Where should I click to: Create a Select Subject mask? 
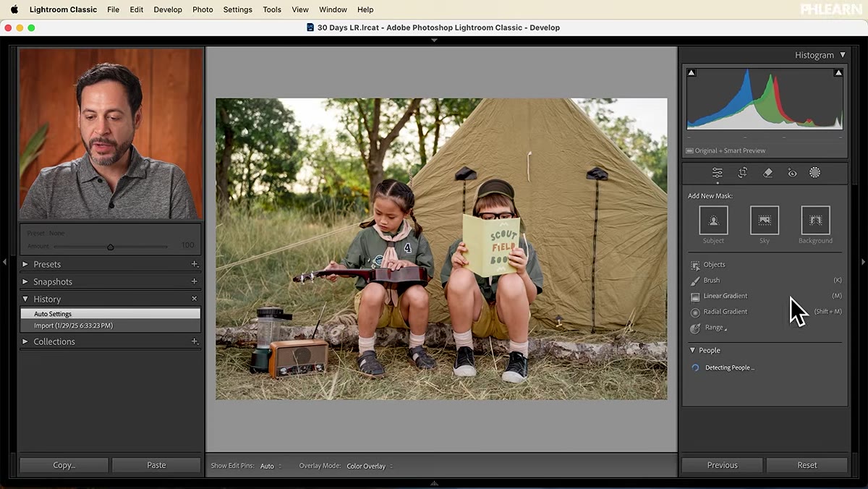tap(713, 221)
